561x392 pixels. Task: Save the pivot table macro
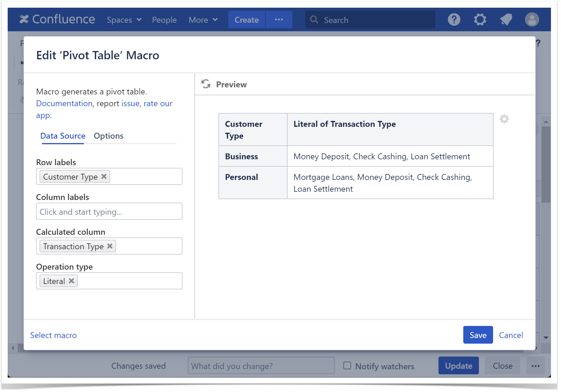click(x=478, y=335)
